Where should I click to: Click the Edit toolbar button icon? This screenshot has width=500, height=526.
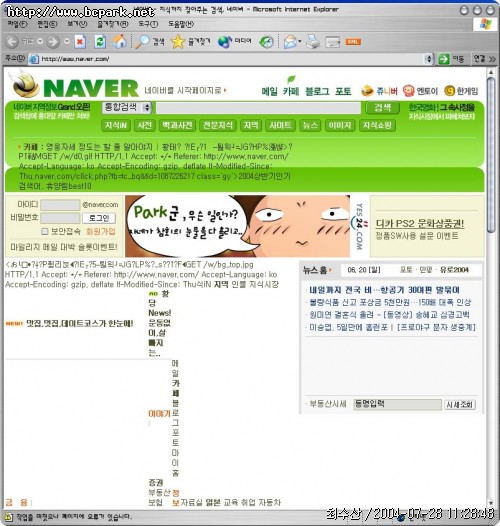pos(333,42)
